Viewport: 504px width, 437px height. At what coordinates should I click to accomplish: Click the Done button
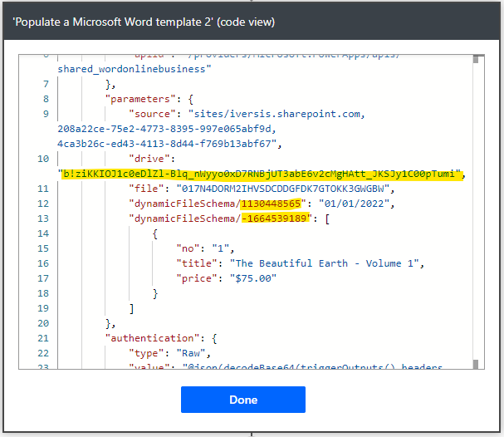(x=243, y=400)
